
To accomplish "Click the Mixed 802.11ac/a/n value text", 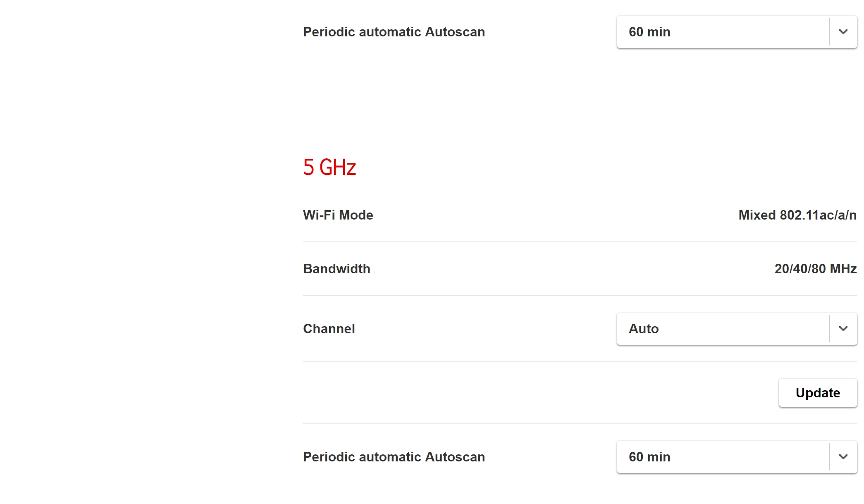I will tap(797, 215).
